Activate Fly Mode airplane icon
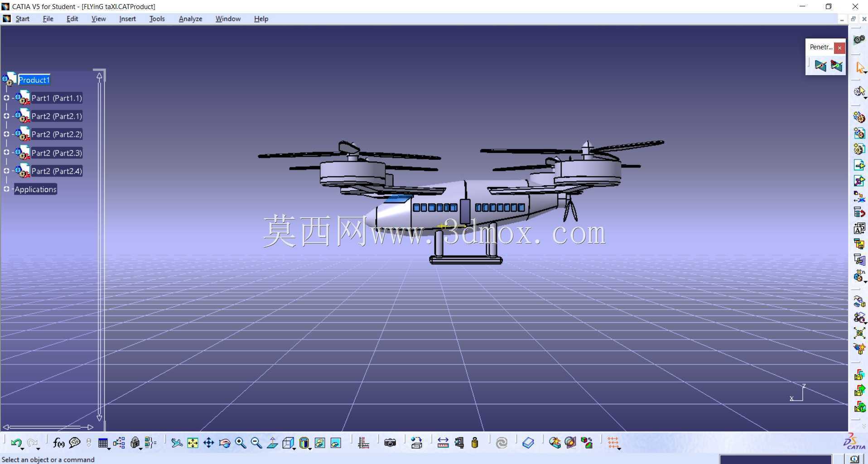Viewport: 868px width, 464px height. click(x=177, y=443)
